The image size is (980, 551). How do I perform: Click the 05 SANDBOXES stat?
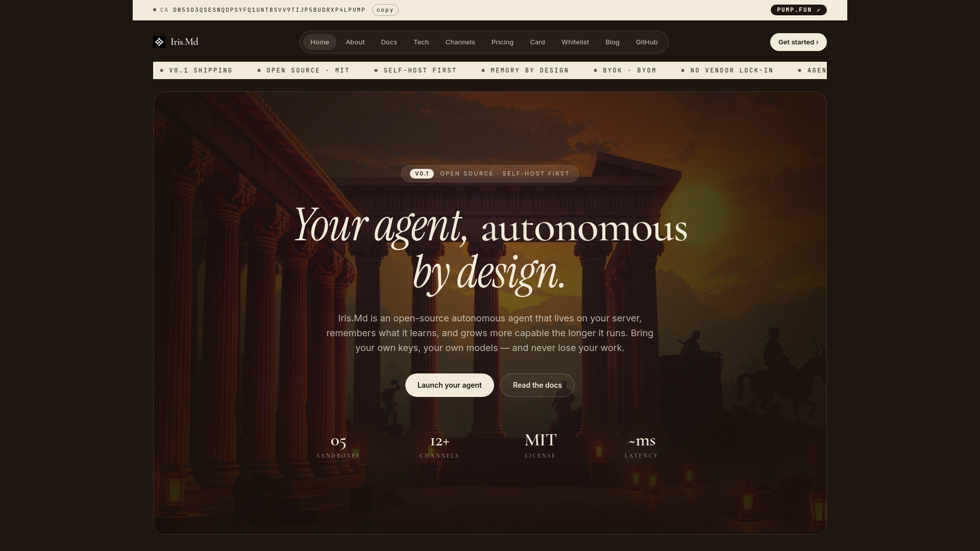(338, 446)
